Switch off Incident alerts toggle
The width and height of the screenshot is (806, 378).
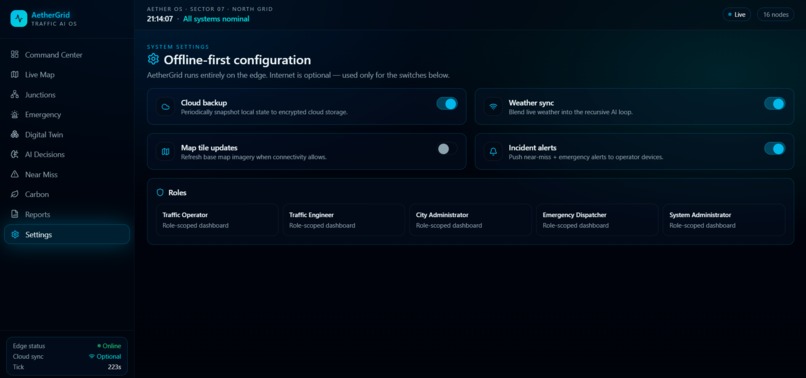click(775, 149)
